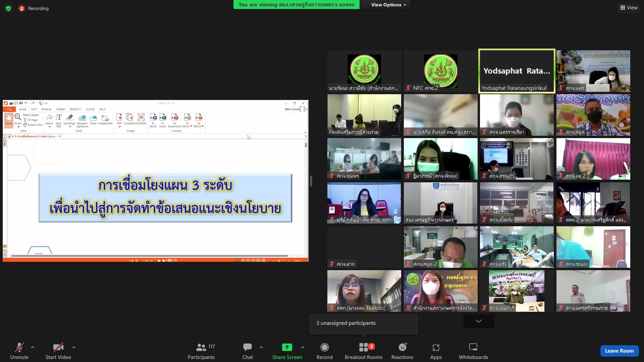Viewport: 644px width, 362px height.
Task: Switch to the CLOUD ribbon tab
Action: click(90, 109)
